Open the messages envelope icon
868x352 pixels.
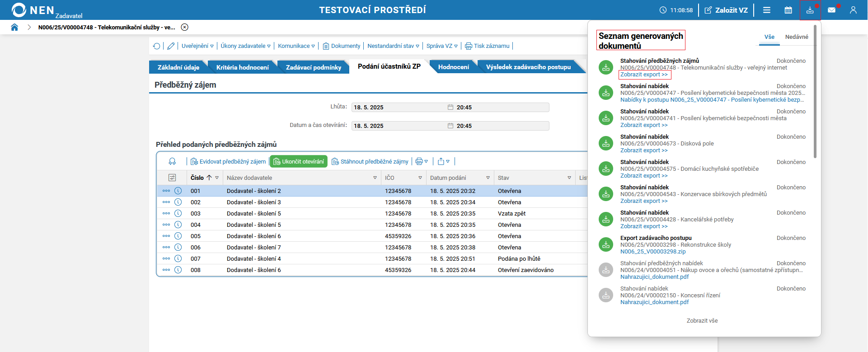tap(831, 10)
